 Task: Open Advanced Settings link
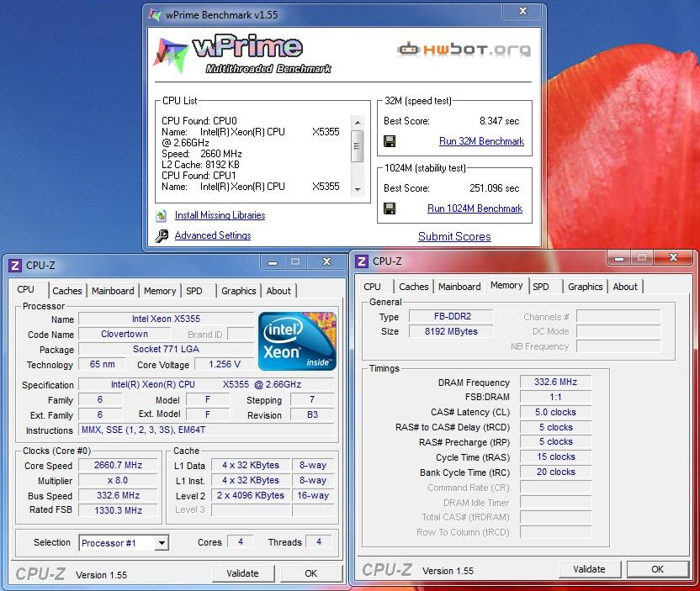click(213, 235)
